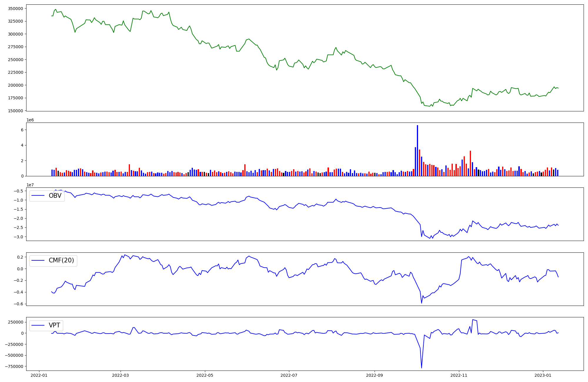
Task: Click the 1e6 volume scale label
Action: (x=30, y=120)
